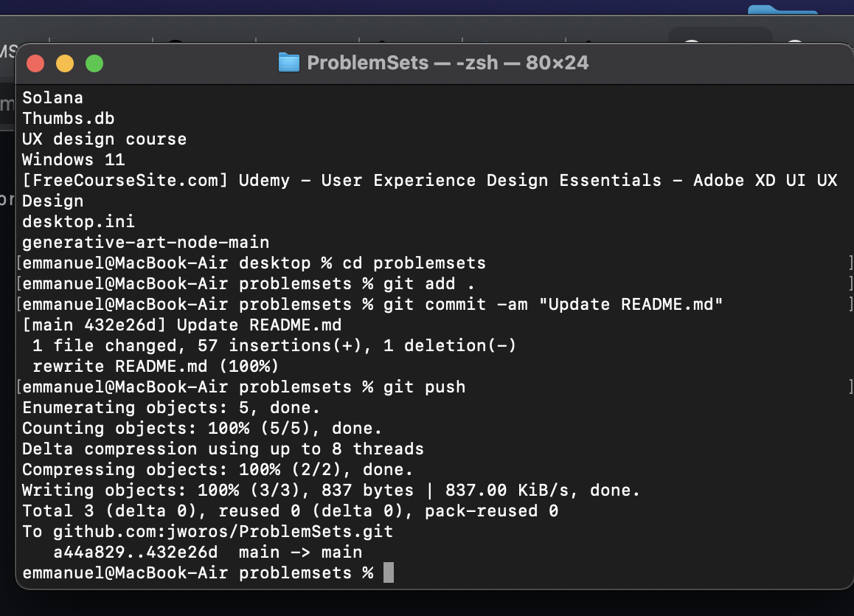Click the 'git push' command text
Viewport: 854px width, 616px height.
[424, 387]
